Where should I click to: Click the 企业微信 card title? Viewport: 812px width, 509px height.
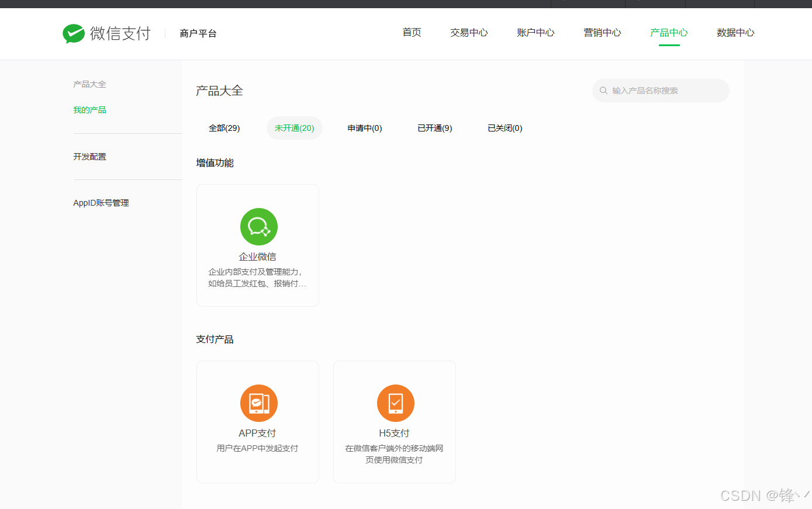click(x=258, y=257)
